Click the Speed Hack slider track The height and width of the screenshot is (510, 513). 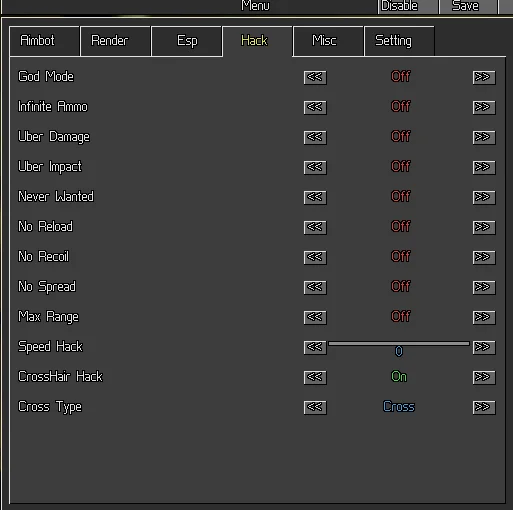click(x=399, y=344)
